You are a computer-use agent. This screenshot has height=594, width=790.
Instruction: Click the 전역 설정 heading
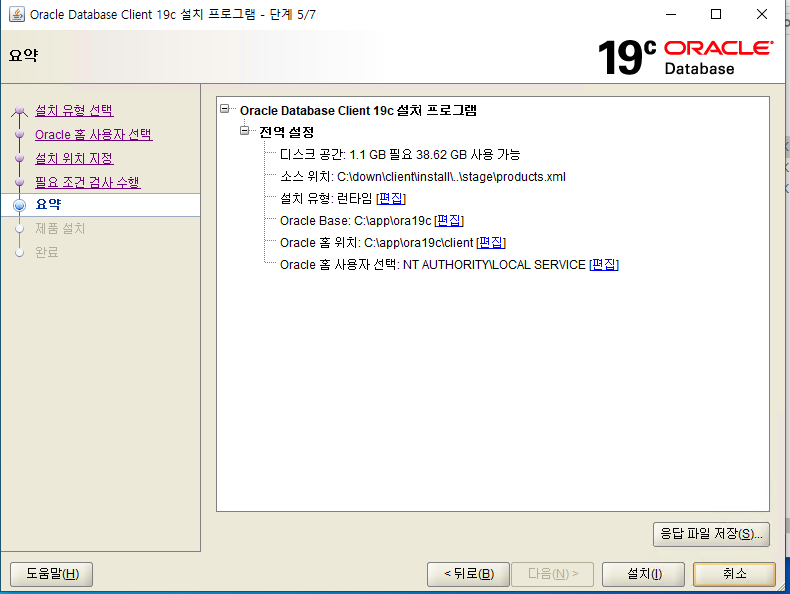tap(287, 132)
